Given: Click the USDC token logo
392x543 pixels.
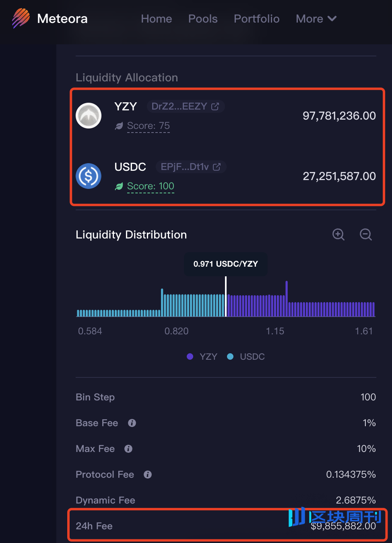Looking at the screenshot, I should pos(89,176).
